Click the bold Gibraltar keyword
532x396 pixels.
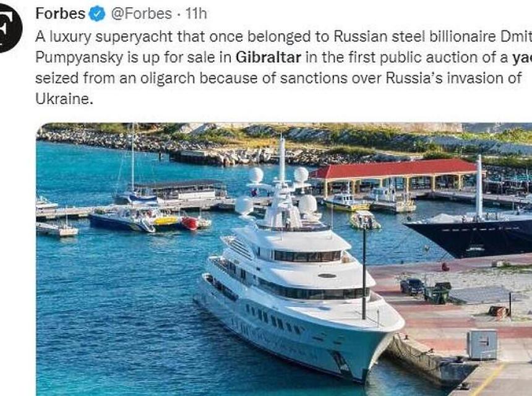268,59
